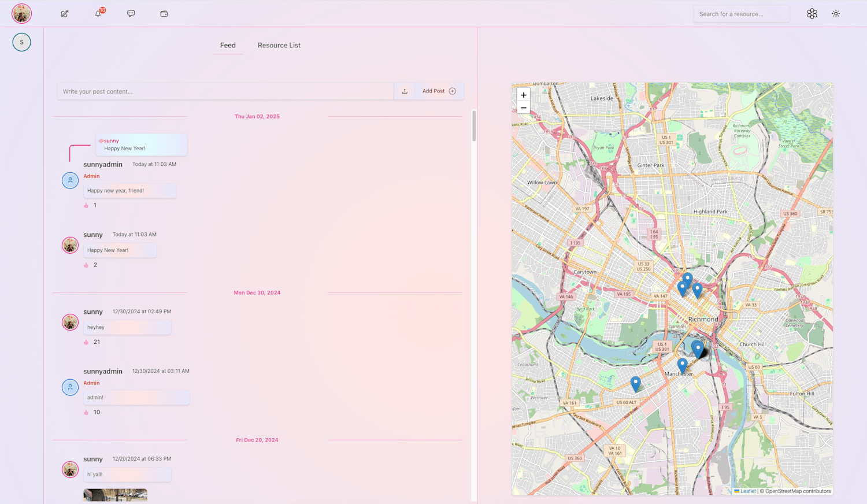Viewport: 867px width, 504px height.
Task: Click the 'heyhey' message bubble
Action: 127,327
